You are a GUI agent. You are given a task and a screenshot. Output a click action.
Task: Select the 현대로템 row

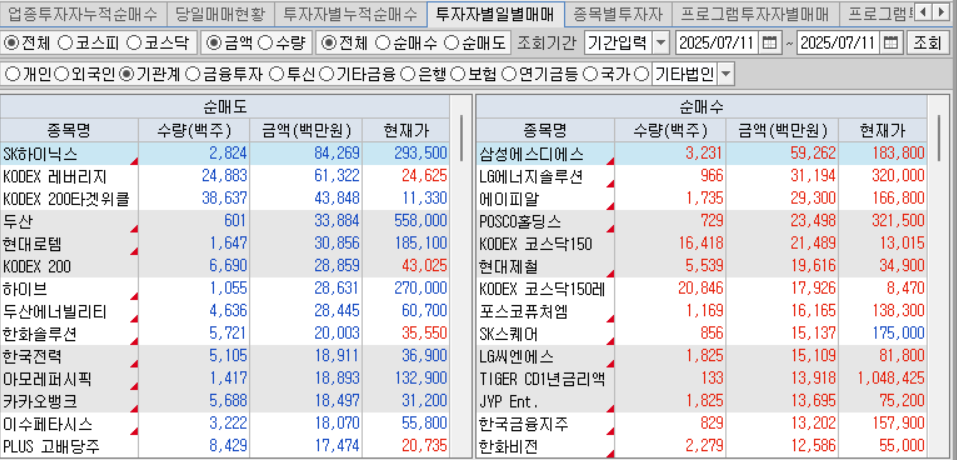(x=225, y=244)
